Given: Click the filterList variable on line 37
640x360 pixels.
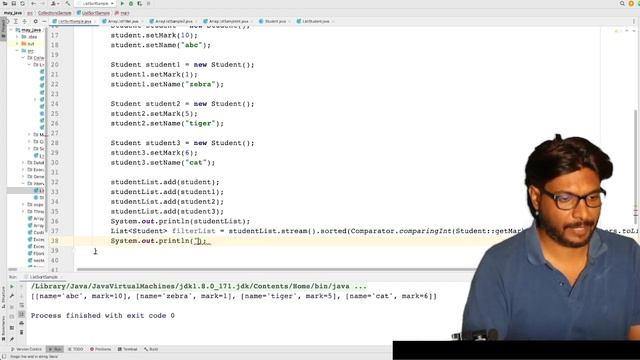Looking at the screenshot, I should coord(193,231).
